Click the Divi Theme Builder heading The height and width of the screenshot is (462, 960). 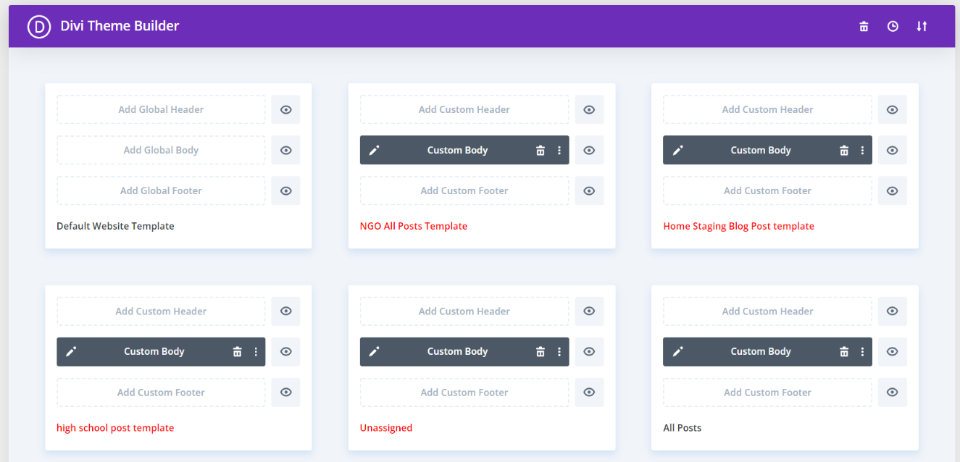click(119, 26)
